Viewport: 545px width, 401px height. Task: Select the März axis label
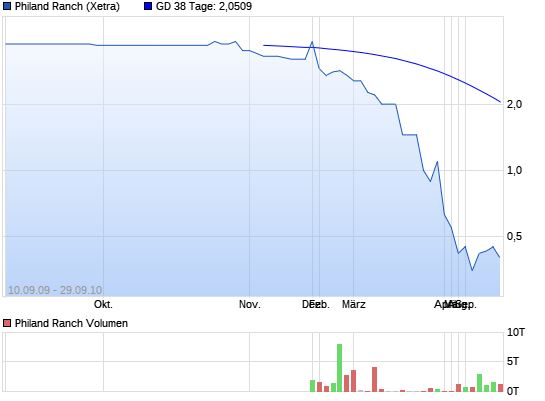[353, 304]
